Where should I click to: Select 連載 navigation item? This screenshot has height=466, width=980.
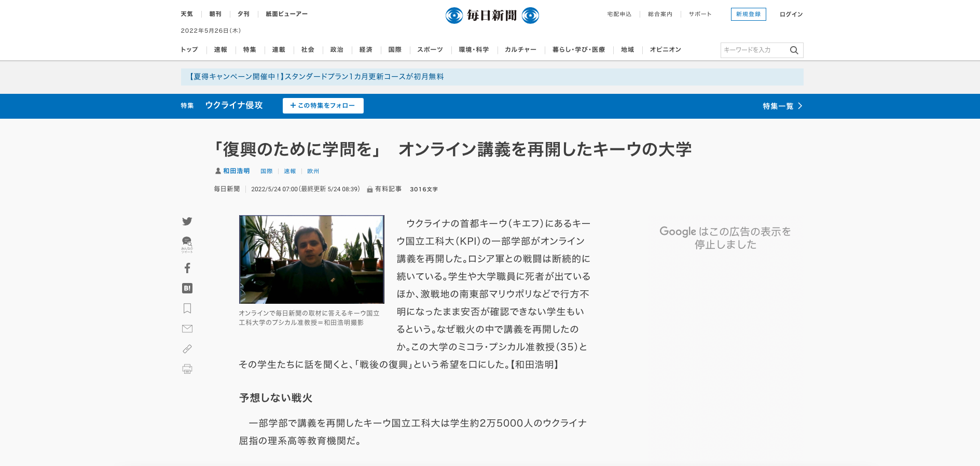279,50
